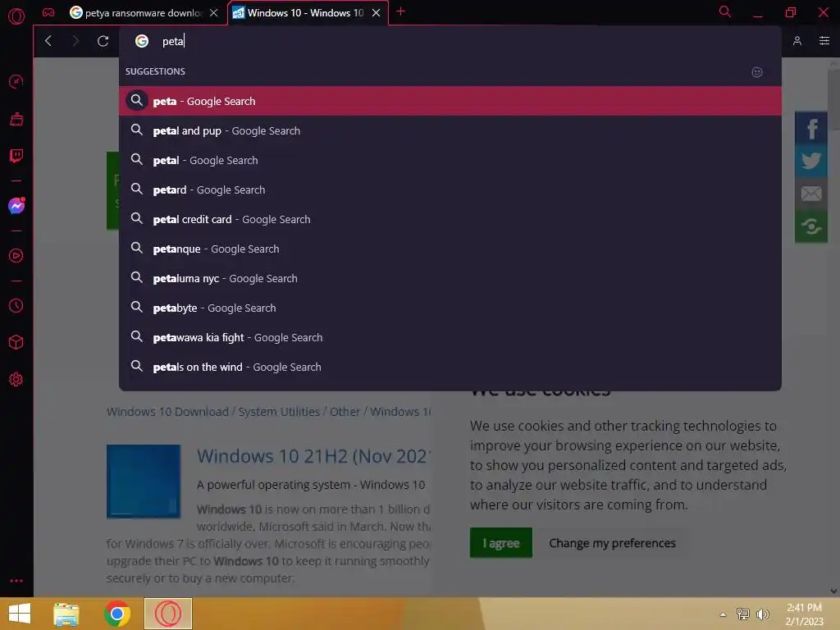
Task: Open GX Control speedometer icon in sidebar
Action: [16, 81]
